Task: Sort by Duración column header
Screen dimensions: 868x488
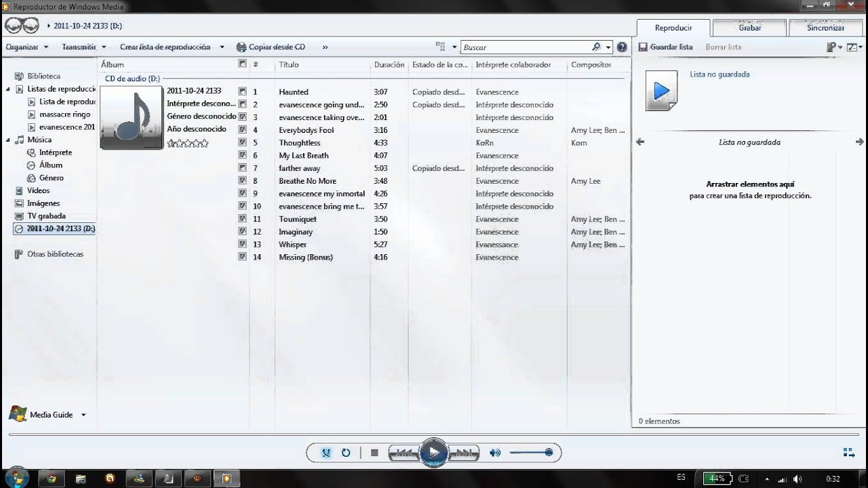Action: (389, 65)
